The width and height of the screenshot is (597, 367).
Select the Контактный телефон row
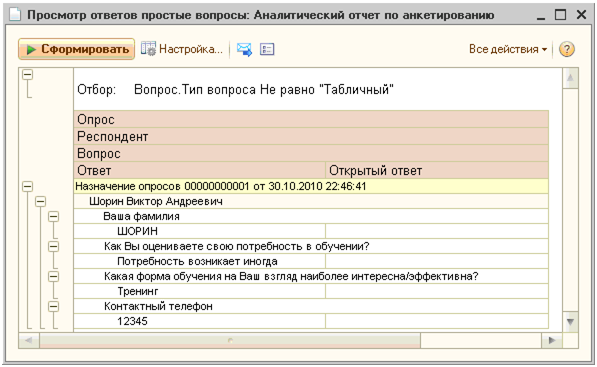click(x=311, y=306)
